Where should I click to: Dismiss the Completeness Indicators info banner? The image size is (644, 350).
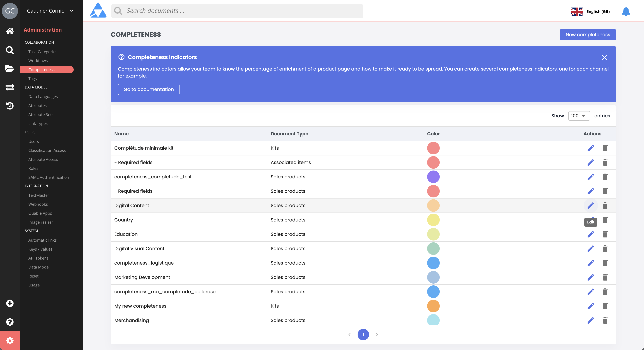pos(604,58)
